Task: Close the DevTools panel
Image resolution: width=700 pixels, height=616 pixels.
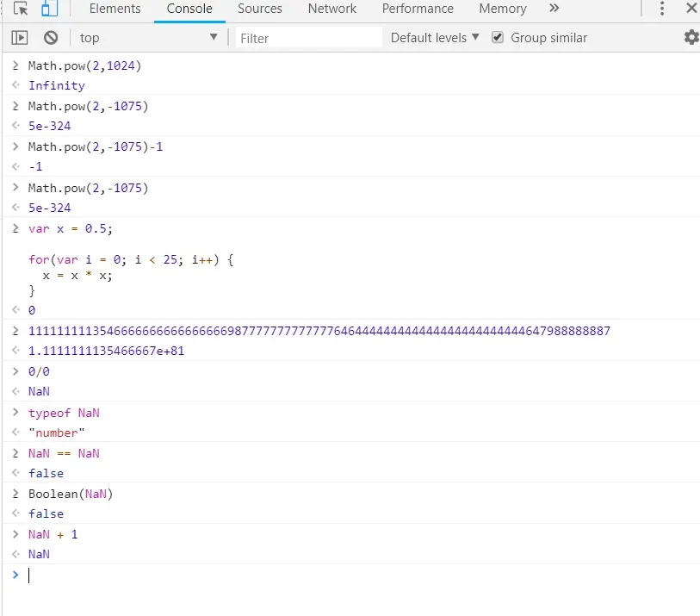Action: click(691, 9)
